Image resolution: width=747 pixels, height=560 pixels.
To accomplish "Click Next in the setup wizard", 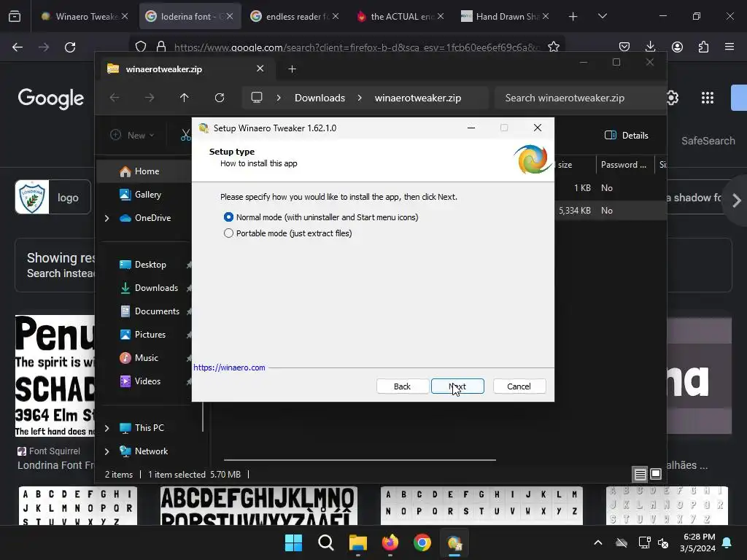I will point(457,386).
